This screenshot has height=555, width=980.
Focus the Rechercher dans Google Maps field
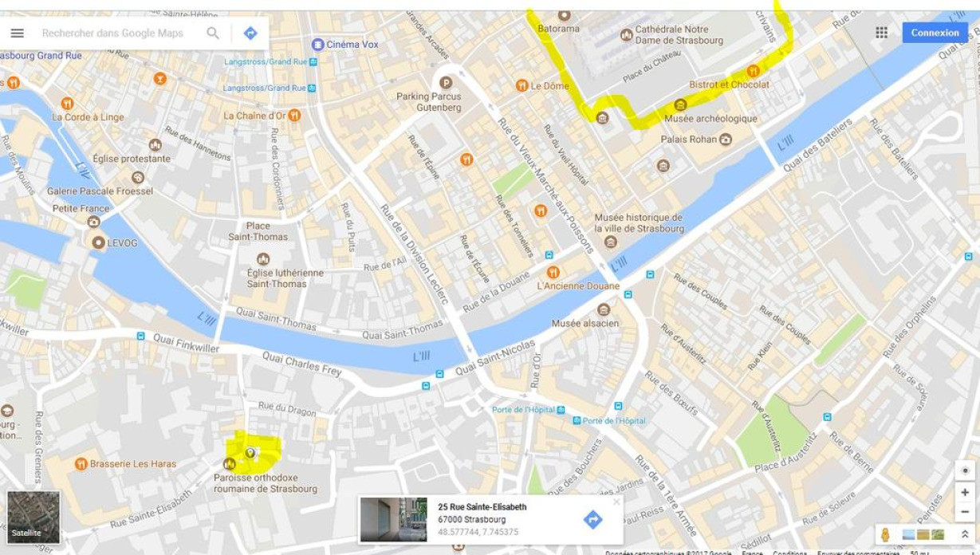(120, 33)
